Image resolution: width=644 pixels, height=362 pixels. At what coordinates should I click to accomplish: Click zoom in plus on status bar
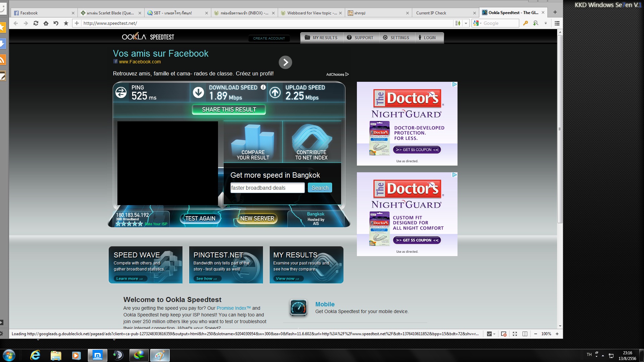557,334
